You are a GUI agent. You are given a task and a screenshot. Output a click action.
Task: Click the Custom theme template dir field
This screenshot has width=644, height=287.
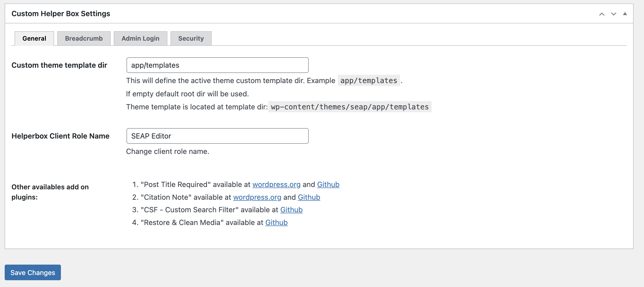(217, 65)
